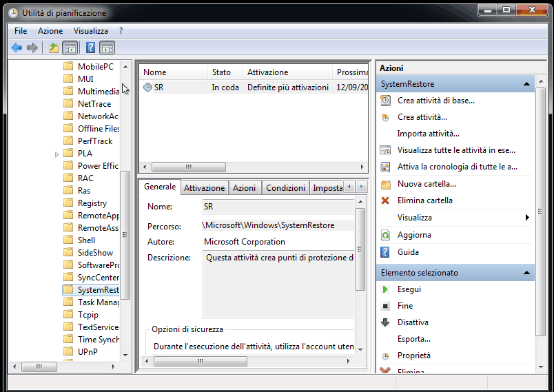Click the Crea attività di base icon

pos(385,101)
